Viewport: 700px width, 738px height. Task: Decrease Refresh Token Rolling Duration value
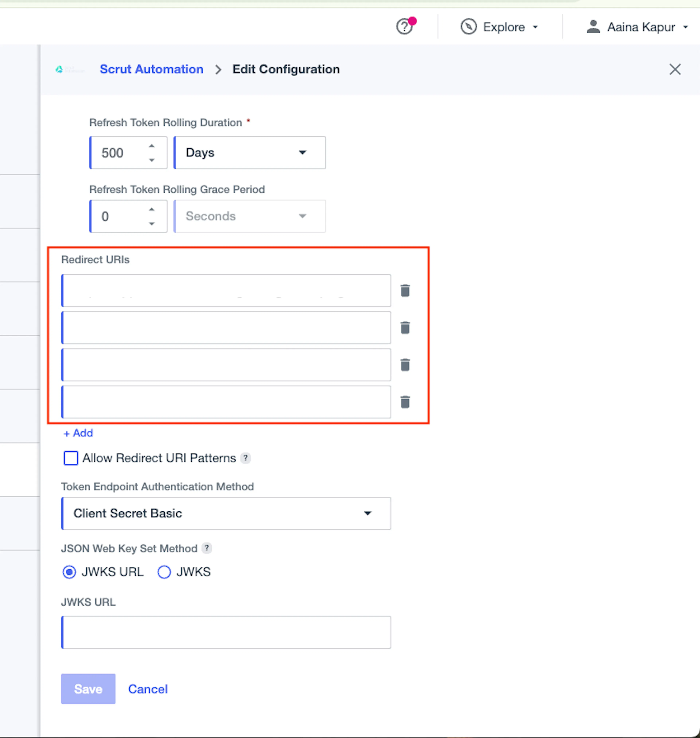point(151,160)
